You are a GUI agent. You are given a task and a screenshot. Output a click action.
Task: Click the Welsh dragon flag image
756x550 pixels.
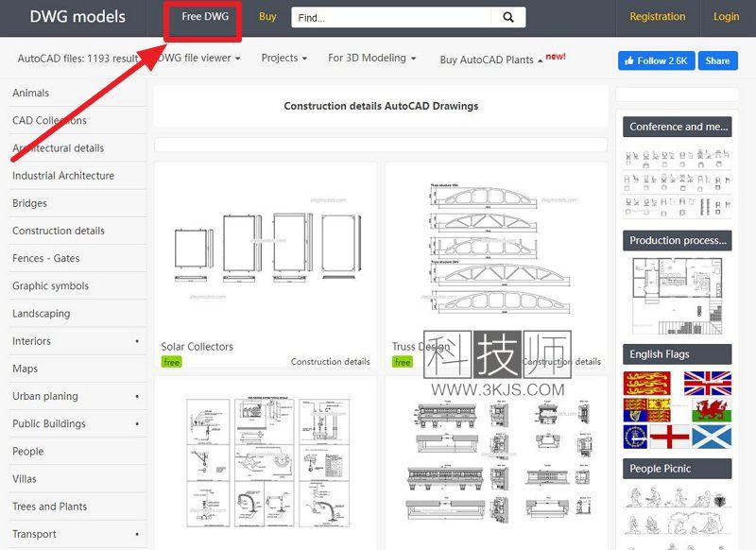(712, 410)
